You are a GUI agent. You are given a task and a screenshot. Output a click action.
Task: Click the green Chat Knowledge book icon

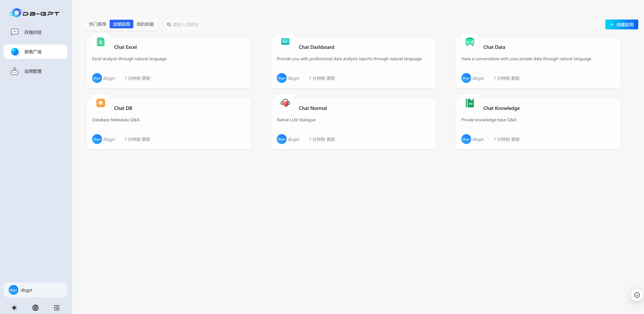point(470,103)
